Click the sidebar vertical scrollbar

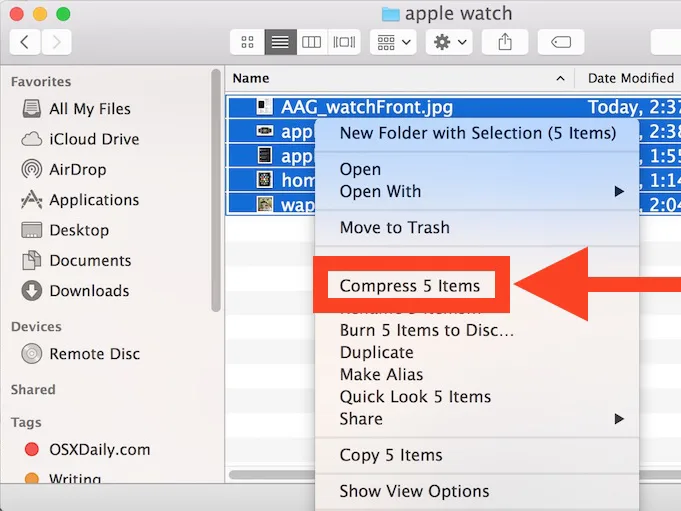click(x=216, y=190)
